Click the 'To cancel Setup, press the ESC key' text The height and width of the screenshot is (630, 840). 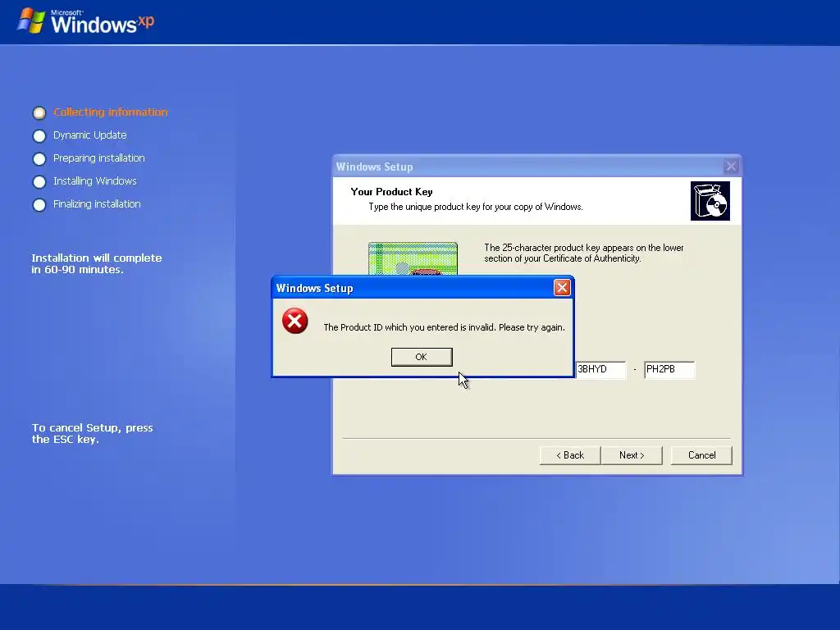pyautogui.click(x=92, y=433)
